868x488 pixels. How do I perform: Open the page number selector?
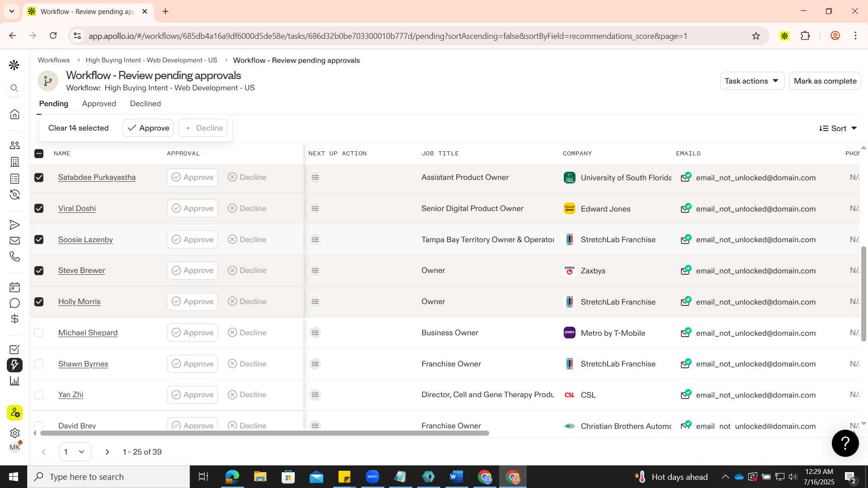coord(75,452)
